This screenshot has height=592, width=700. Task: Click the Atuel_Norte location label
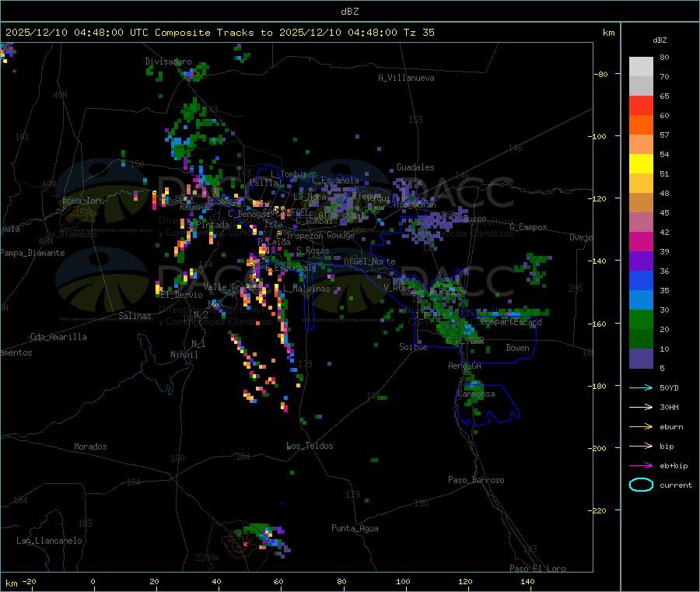point(369,261)
